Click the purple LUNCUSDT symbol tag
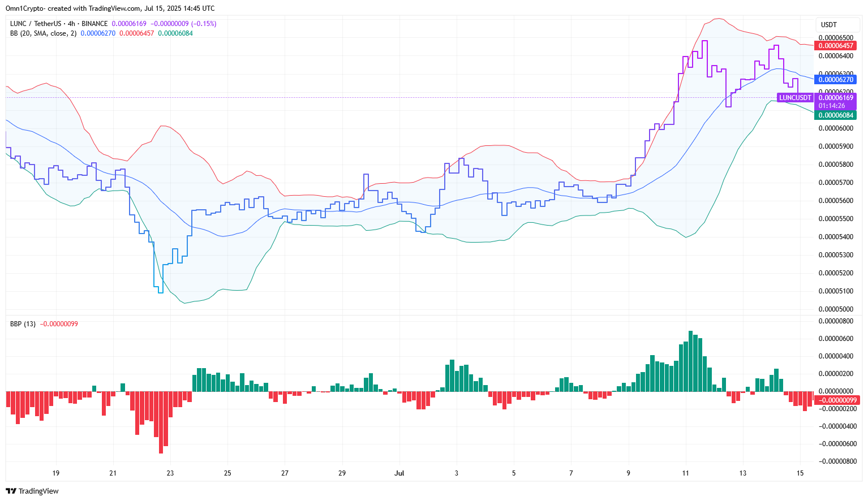 (795, 98)
